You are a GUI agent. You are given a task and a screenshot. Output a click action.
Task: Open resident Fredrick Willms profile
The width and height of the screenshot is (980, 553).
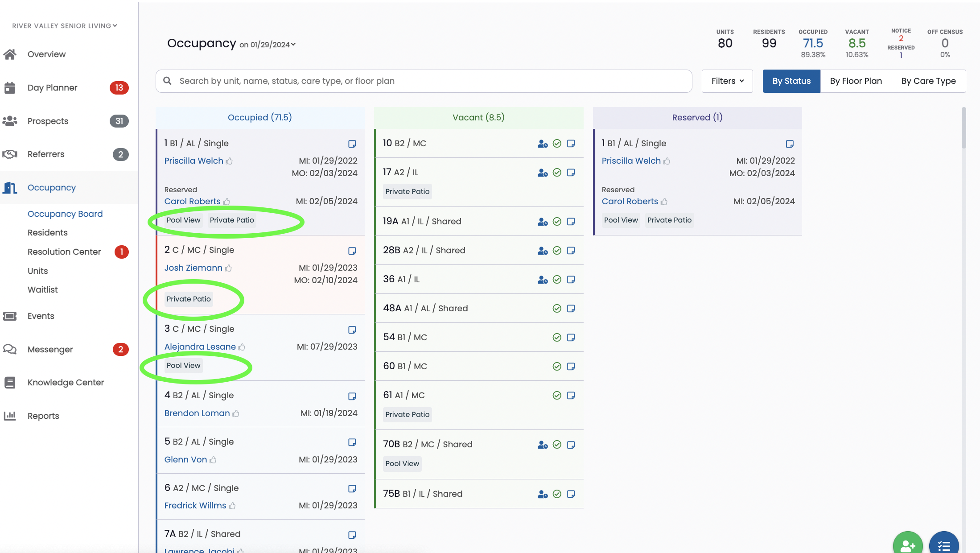point(195,506)
